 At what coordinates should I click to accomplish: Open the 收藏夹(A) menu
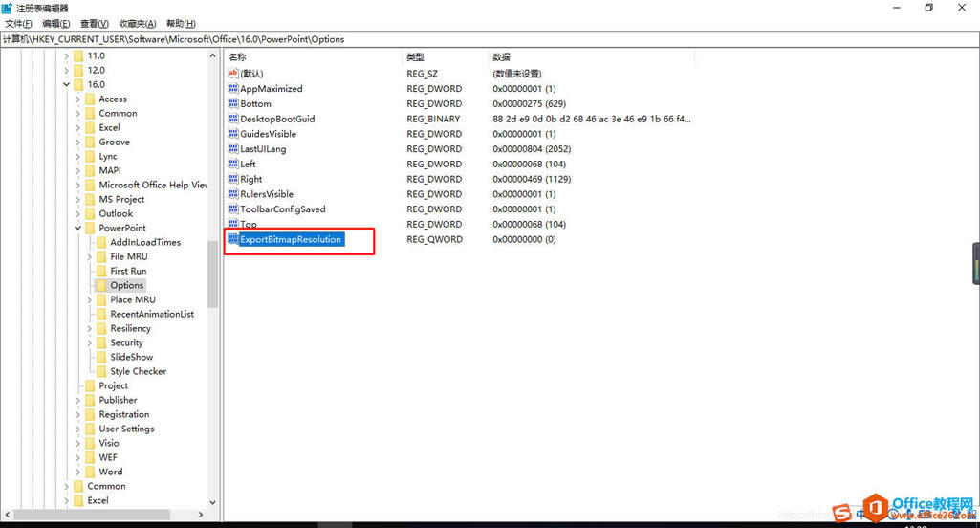pyautogui.click(x=138, y=24)
